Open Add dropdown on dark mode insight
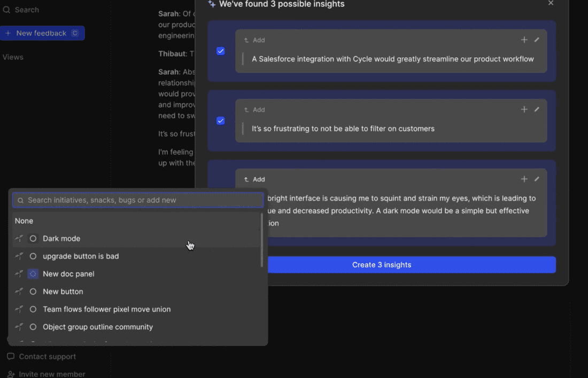Viewport: 588px width, 378px height. (254, 179)
